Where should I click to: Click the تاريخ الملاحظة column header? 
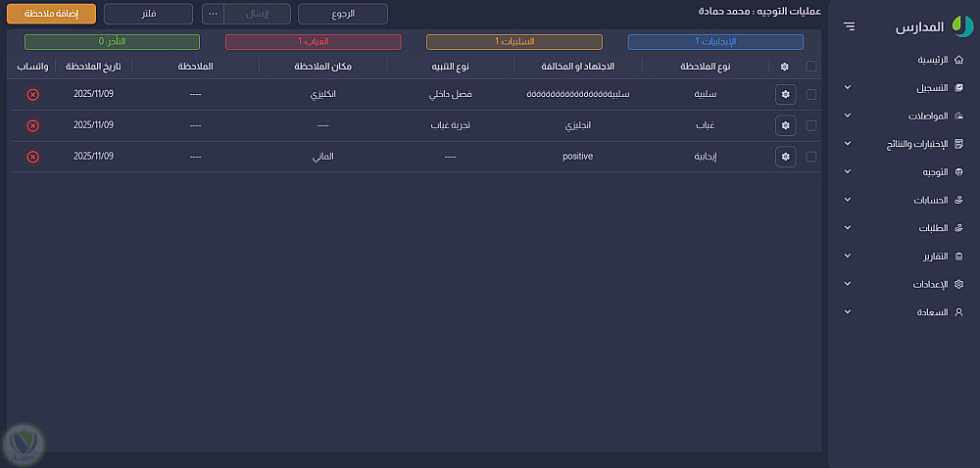pos(93,67)
